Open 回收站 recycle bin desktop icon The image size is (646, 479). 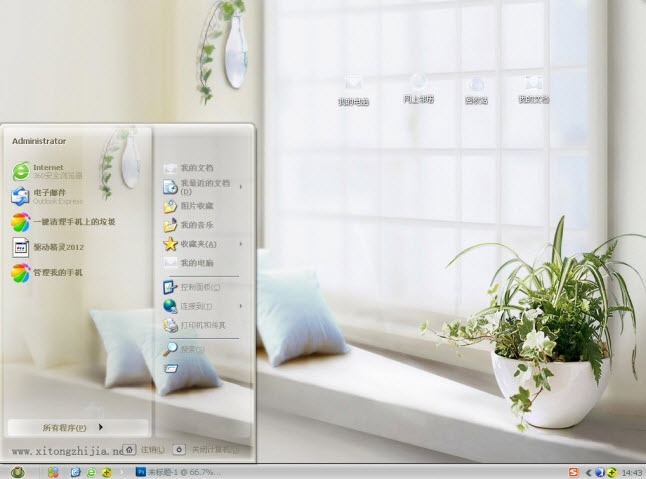point(476,91)
